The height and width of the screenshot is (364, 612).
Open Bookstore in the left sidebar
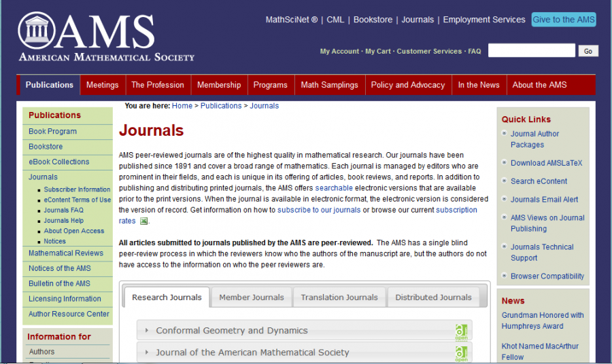tap(46, 147)
